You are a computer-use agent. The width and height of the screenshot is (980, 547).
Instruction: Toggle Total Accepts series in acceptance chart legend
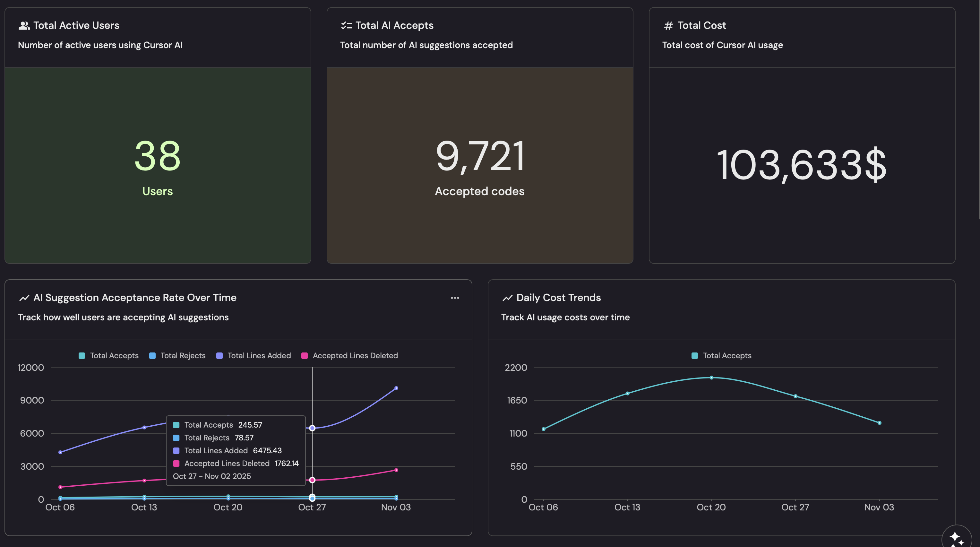coord(114,356)
